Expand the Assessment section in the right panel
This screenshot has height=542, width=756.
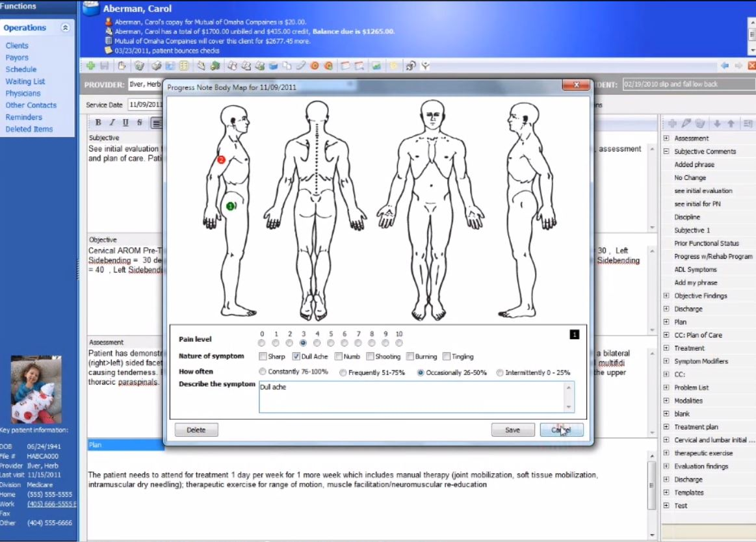tap(666, 137)
